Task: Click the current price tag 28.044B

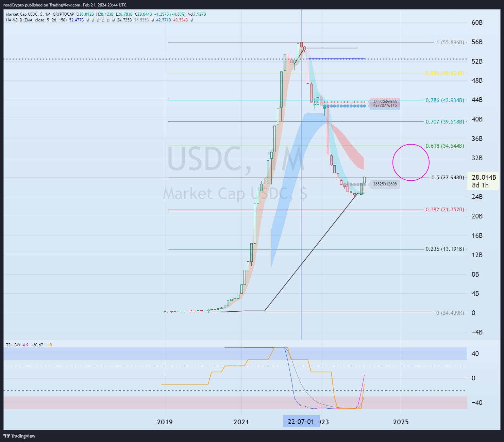Action: point(484,177)
